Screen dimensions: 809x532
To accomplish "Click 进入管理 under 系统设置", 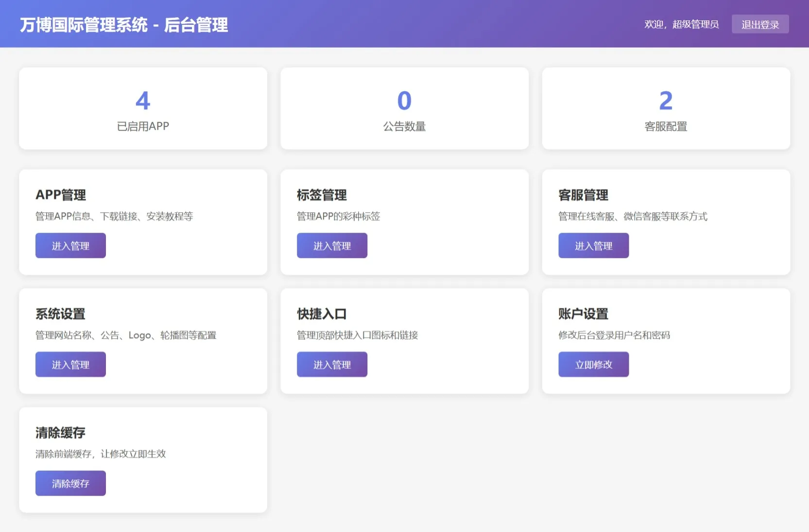I will point(70,364).
